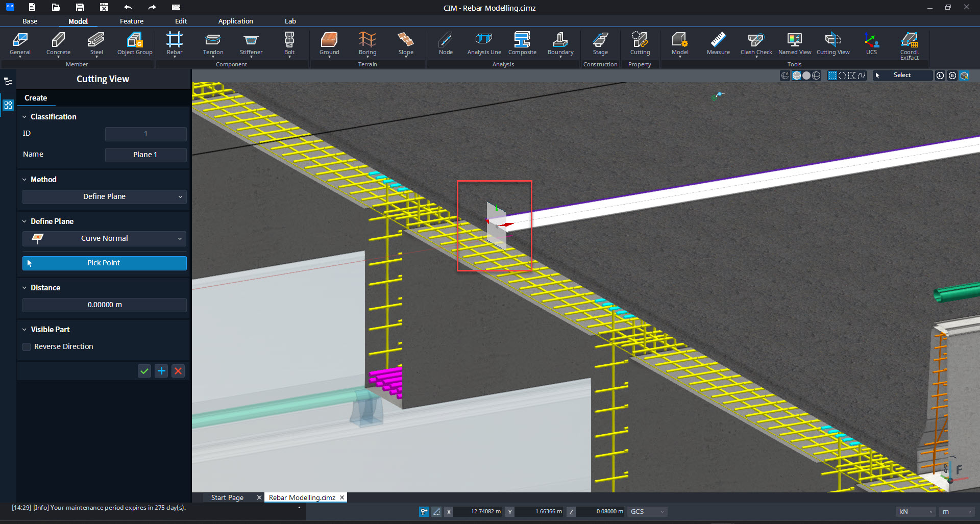
Task: Open the Tendon tool
Action: click(x=213, y=44)
